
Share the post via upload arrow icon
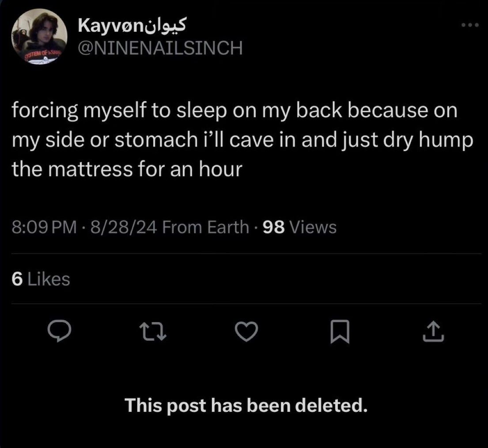tap(433, 331)
